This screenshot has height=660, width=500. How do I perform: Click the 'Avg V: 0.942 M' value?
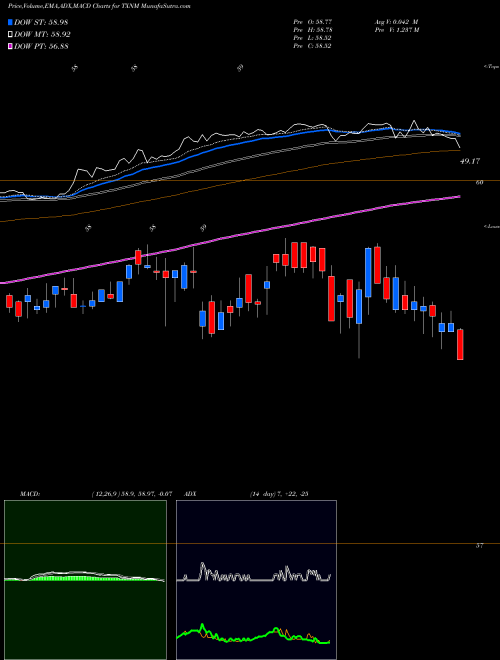tap(398, 22)
